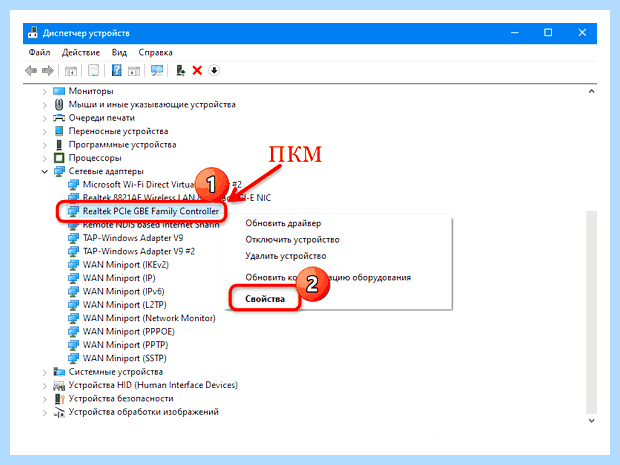Expand Устройства обработки изображений
Screen dimensions: 620x465
44,413
